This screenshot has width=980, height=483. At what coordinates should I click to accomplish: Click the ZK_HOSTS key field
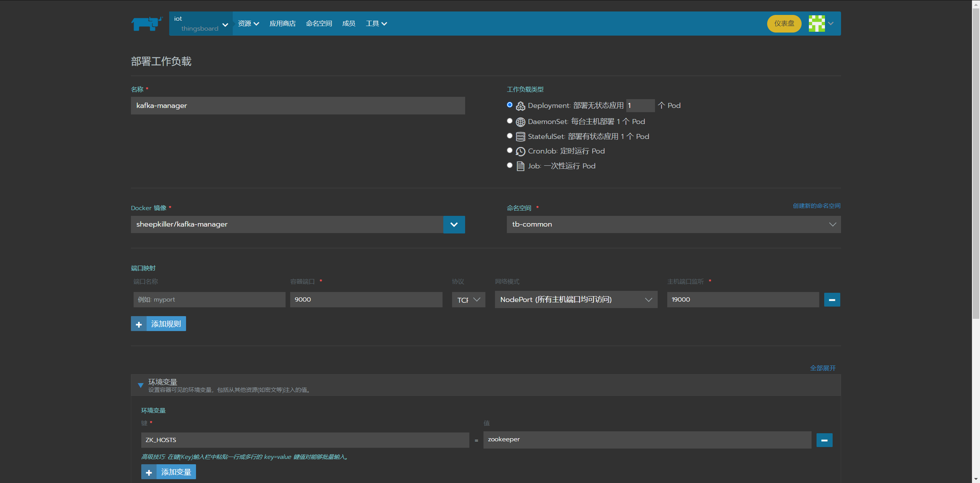coord(305,440)
